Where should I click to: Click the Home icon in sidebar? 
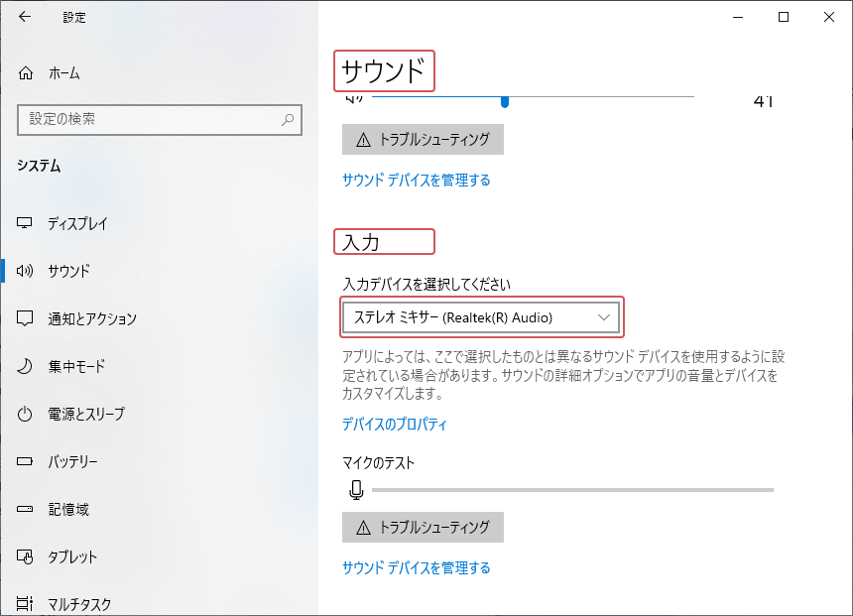pos(26,73)
